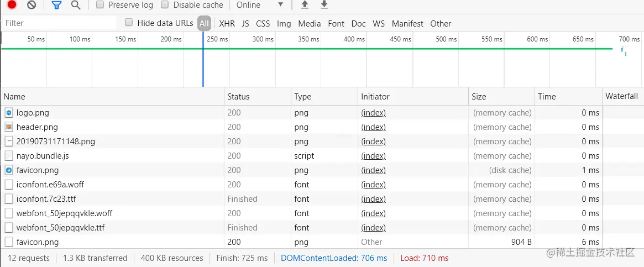Export HAR file with download arrow icon

[x=324, y=5]
